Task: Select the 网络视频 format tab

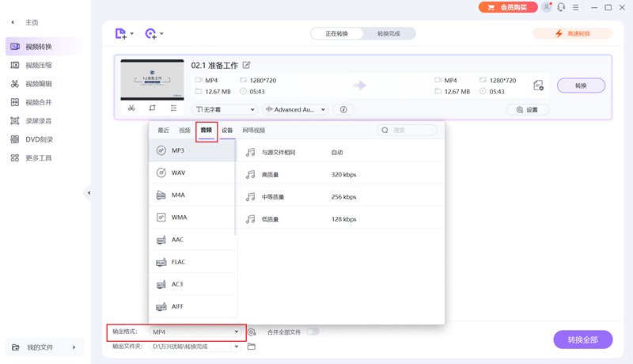Action: pyautogui.click(x=253, y=131)
